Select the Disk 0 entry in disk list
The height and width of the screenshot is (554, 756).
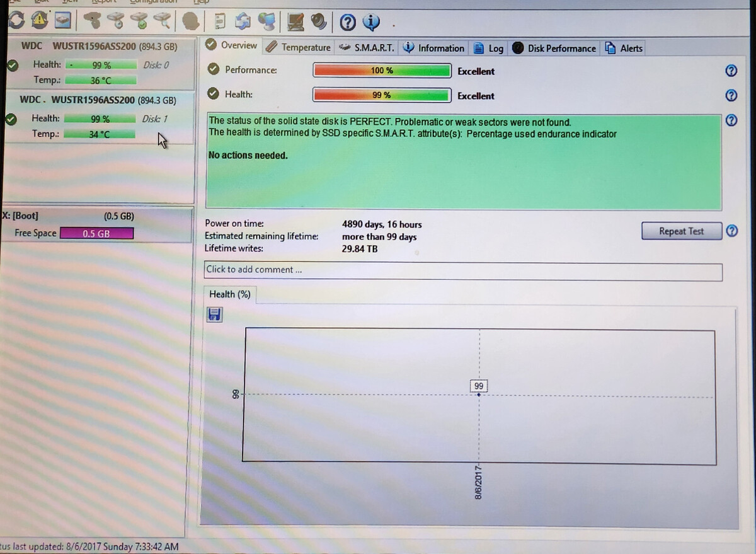point(94,63)
